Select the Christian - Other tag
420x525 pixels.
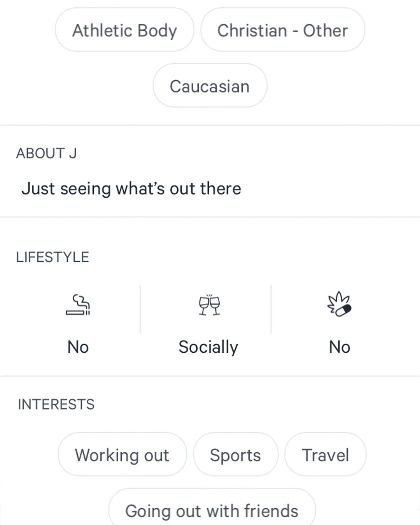coord(283,30)
